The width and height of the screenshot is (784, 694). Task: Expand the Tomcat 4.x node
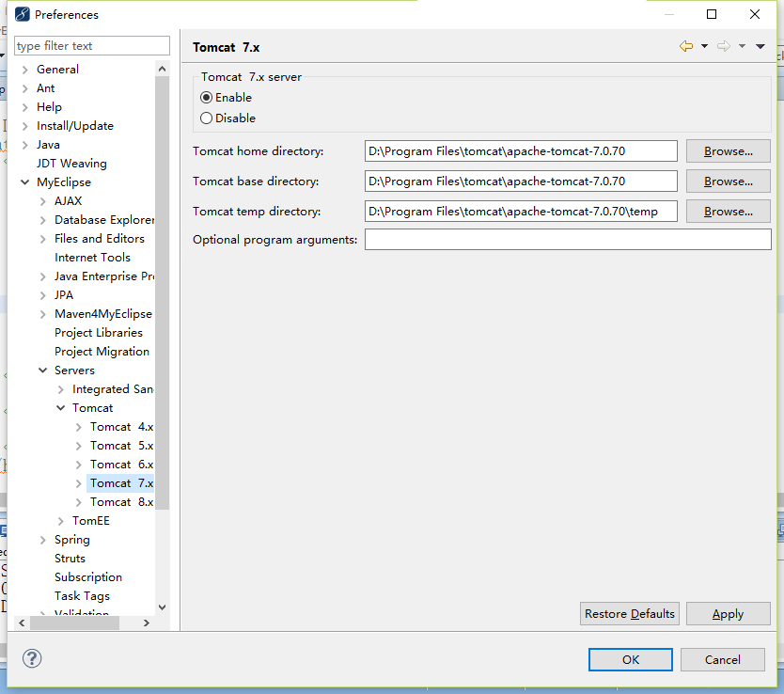[x=79, y=427]
